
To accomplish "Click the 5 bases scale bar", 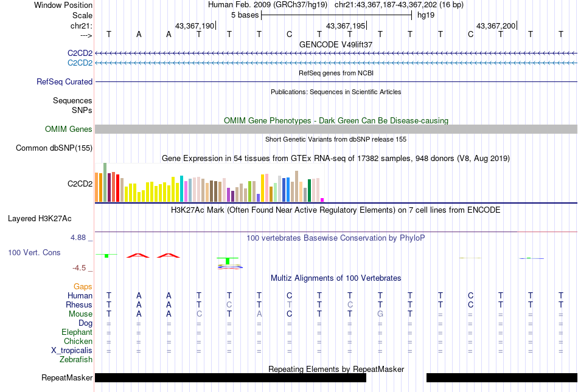I will click(x=336, y=15).
